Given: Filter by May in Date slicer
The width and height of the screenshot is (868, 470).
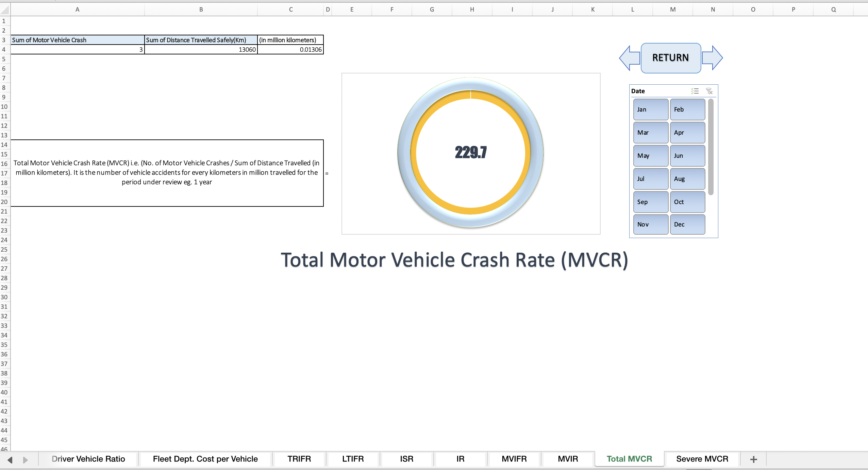Looking at the screenshot, I should pos(651,156).
